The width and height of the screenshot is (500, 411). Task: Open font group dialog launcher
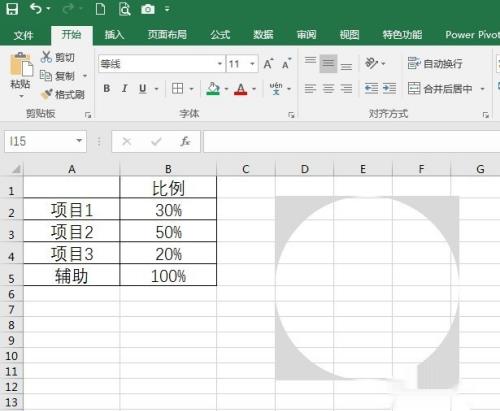pyautogui.click(x=291, y=115)
